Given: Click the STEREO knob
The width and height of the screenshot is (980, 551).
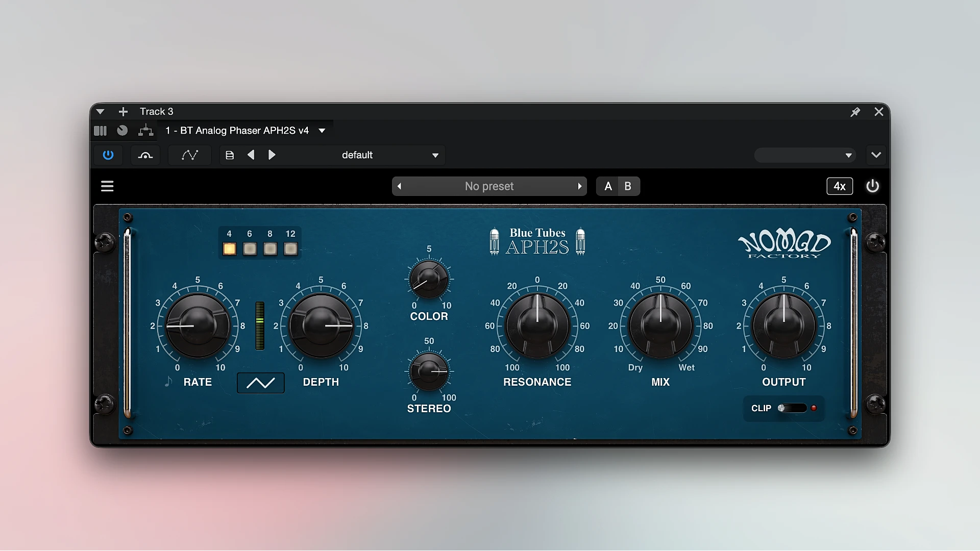Looking at the screenshot, I should [x=429, y=371].
